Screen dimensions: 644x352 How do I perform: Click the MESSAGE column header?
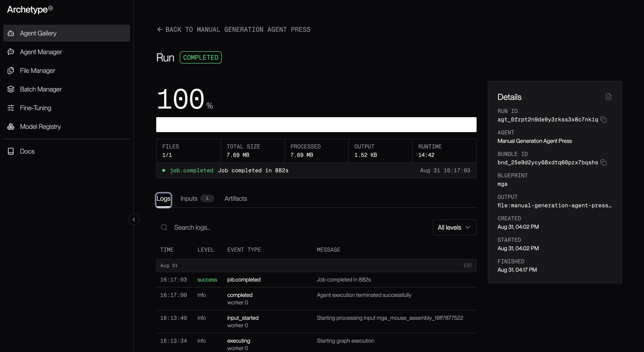pos(328,250)
